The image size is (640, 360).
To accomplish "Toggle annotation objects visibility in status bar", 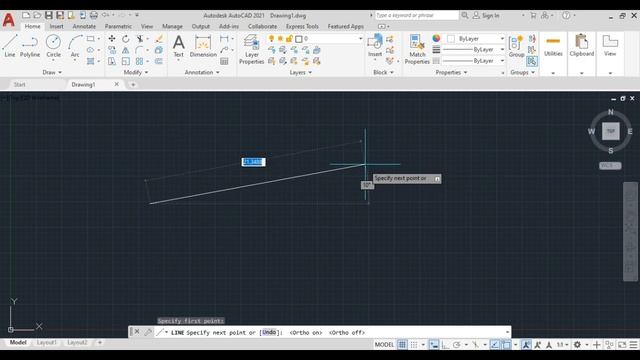I will pyautogui.click(x=527, y=345).
